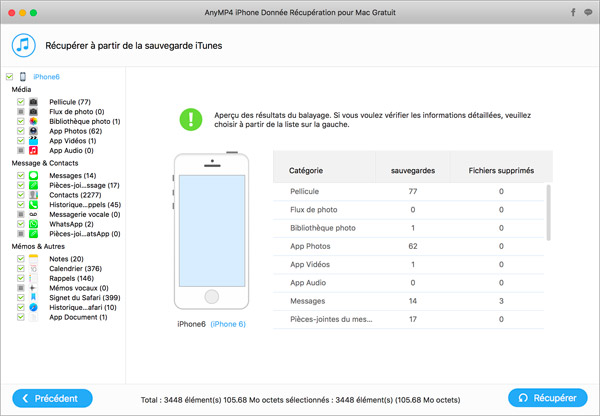Click the green exclamation alert icon

(191, 119)
